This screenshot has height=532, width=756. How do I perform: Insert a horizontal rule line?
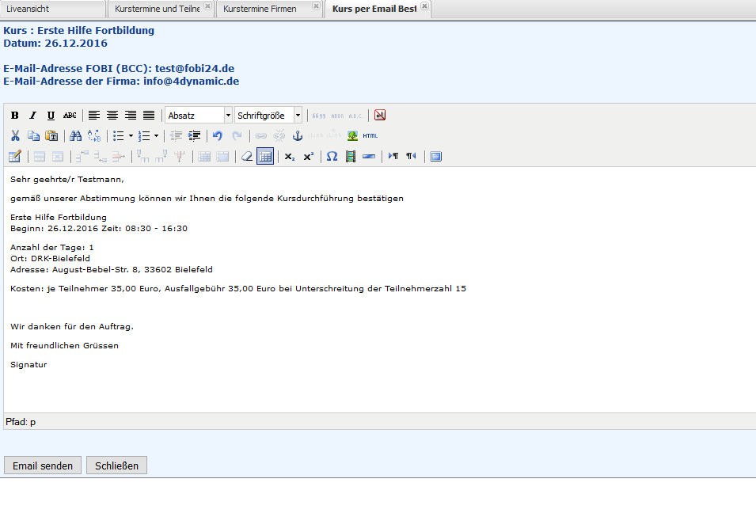click(x=369, y=157)
